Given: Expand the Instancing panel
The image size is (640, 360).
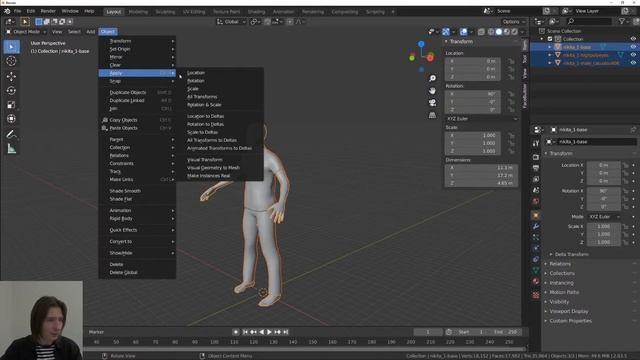Looking at the screenshot, I should point(561,283).
